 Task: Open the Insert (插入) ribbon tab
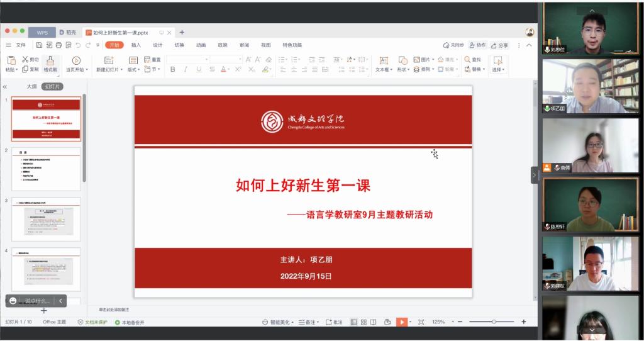(136, 45)
